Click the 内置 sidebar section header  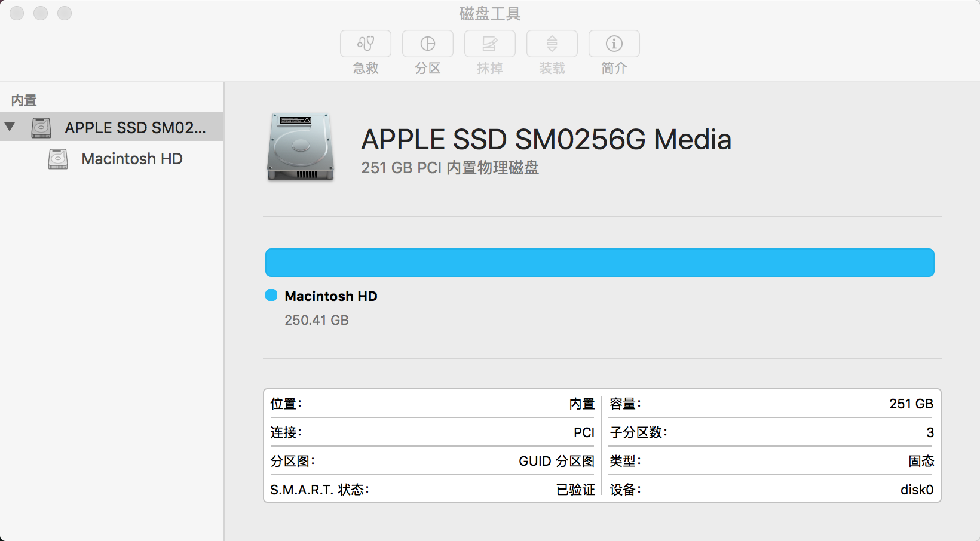(24, 100)
